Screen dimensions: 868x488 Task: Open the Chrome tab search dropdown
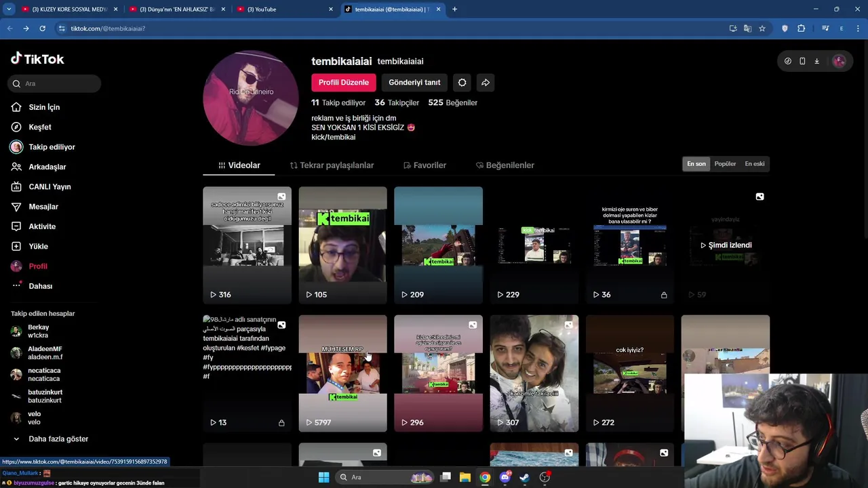pyautogui.click(x=9, y=9)
